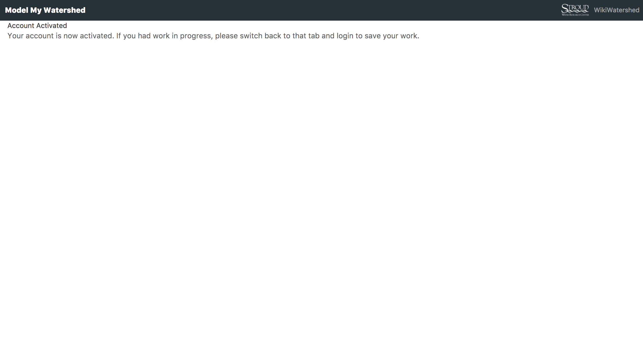Click the word "Model" in header title
The width and height of the screenshot is (643, 364).
(16, 10)
